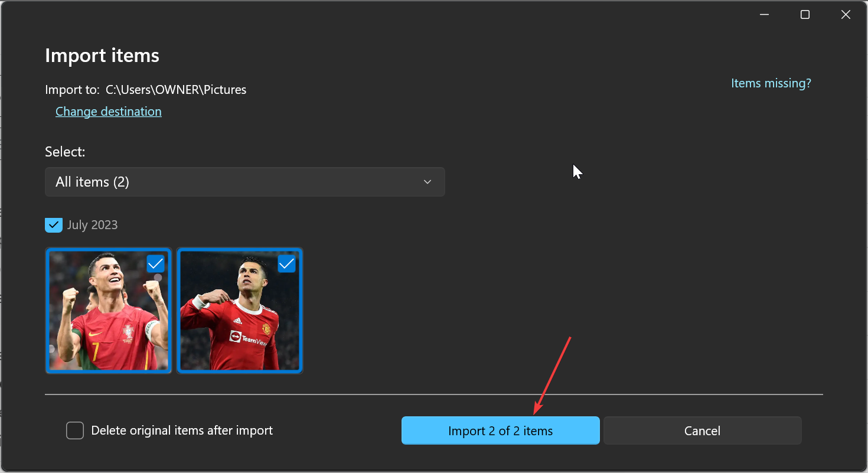Screen dimensions: 868x473
Task: Click the chevron icon on the Select combo box
Action: (427, 182)
